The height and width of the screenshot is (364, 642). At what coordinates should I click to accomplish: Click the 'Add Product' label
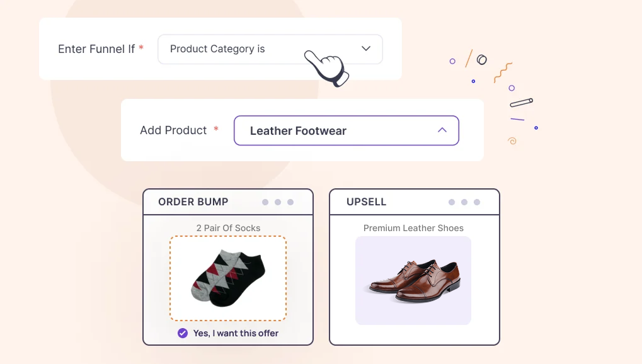pos(173,130)
